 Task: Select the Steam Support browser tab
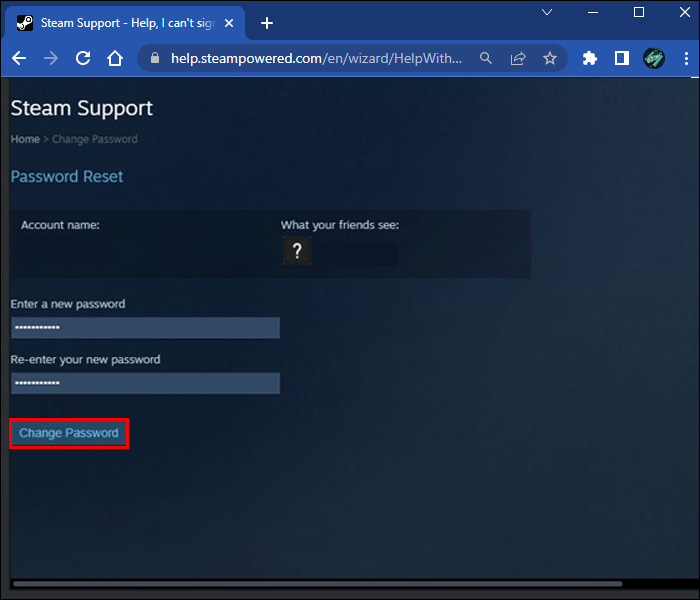click(x=125, y=23)
